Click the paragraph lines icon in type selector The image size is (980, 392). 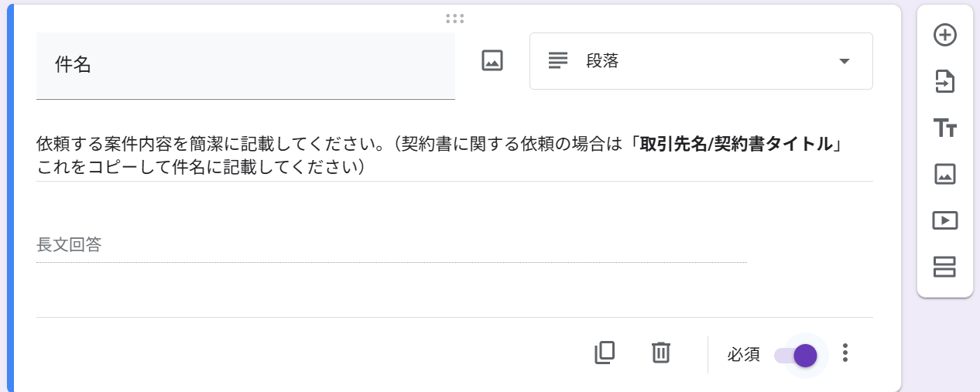(557, 61)
